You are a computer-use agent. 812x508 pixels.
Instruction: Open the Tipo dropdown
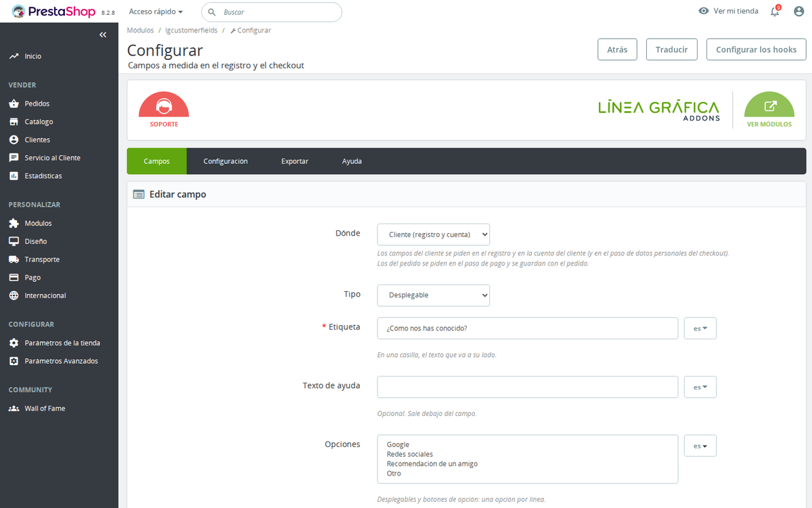[434, 295]
